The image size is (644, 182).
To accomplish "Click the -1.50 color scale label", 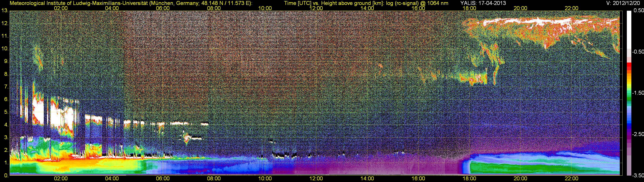I will 638,93.
